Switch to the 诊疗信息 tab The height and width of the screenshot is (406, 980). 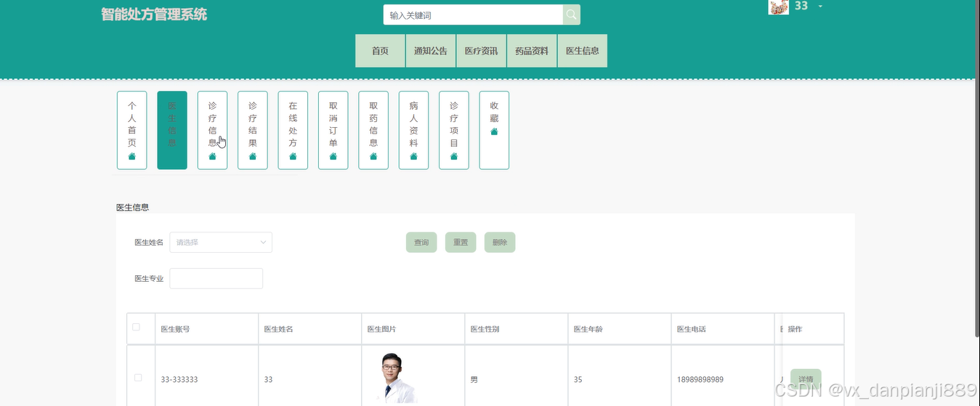[212, 130]
